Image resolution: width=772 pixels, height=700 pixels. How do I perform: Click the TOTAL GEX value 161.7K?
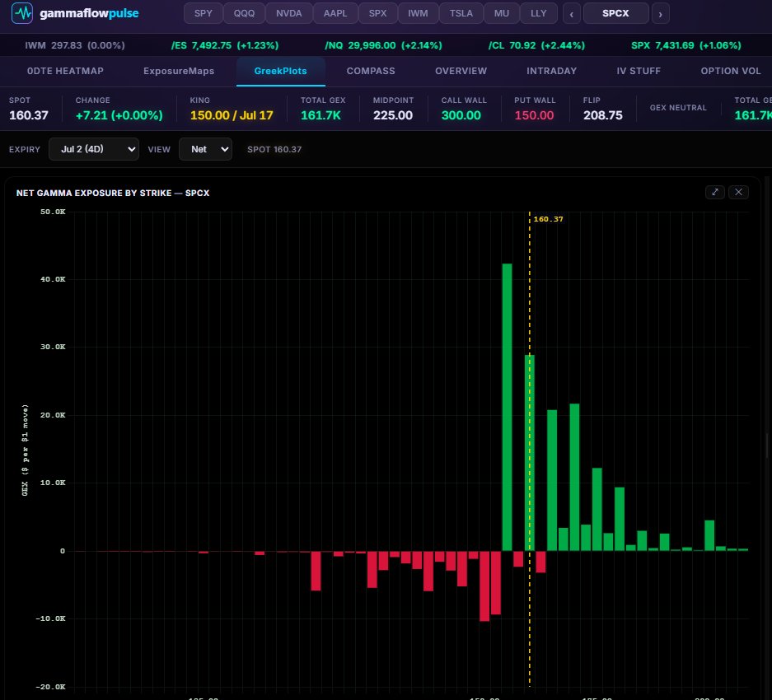(x=320, y=115)
